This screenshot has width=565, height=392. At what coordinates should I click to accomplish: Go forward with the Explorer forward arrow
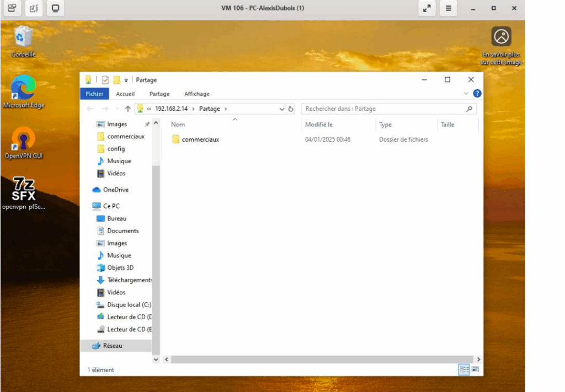(105, 109)
